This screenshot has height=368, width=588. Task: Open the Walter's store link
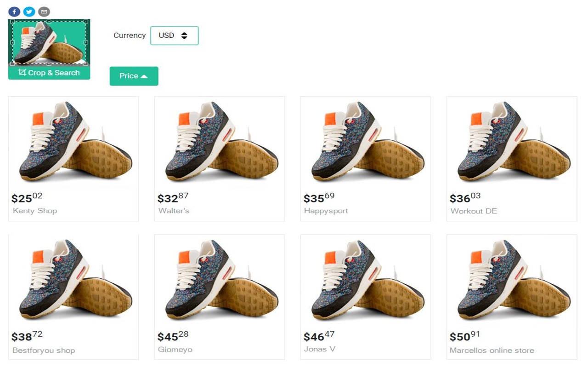[x=174, y=211]
